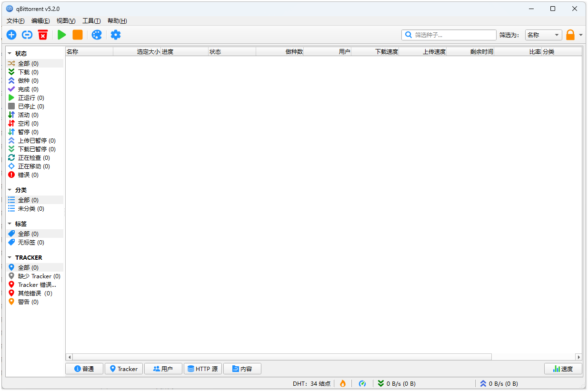
Task: Filter by 空闲 (0) status
Action: pos(35,123)
